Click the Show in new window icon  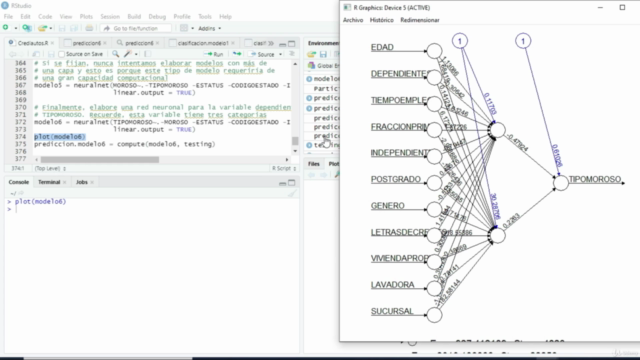(x=36, y=54)
